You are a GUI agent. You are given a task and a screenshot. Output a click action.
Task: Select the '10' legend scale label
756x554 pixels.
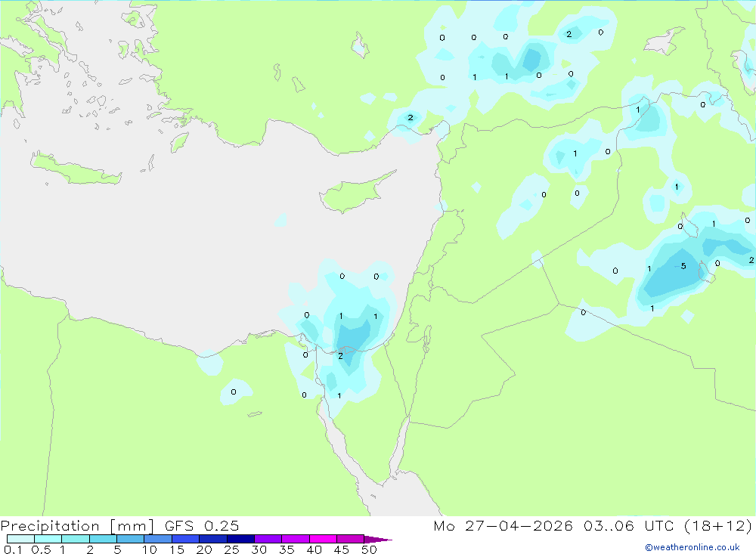coord(150,549)
